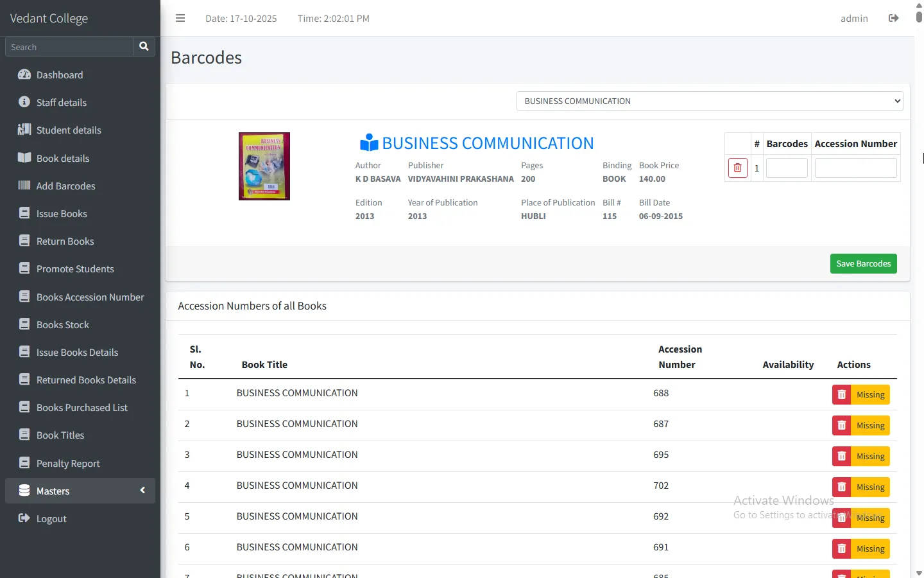Viewport: 924px width, 578px height.
Task: Mark accession 702 as Missing
Action: [870, 487]
